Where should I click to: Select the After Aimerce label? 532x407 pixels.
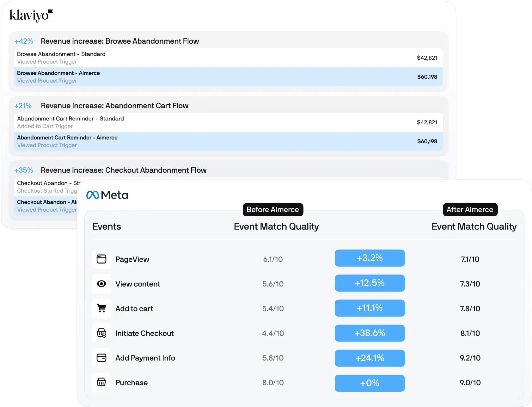coord(470,210)
